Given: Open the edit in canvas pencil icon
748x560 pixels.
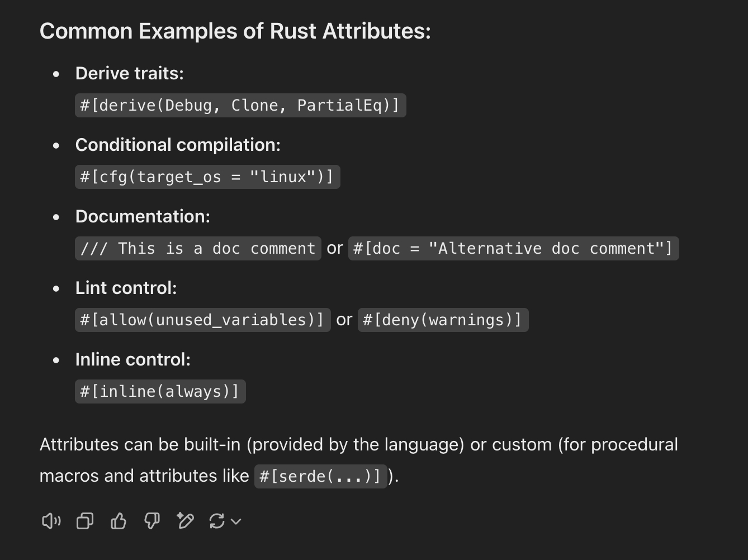Looking at the screenshot, I should coord(185,521).
